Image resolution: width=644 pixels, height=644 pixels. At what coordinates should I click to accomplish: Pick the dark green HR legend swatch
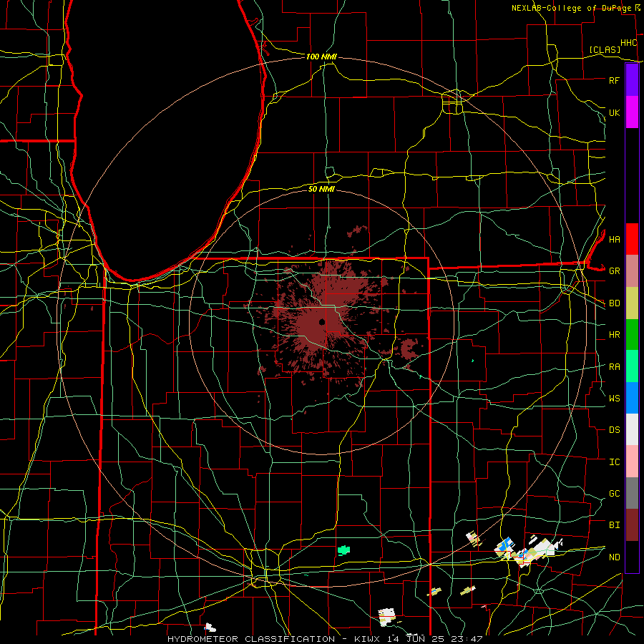[632, 335]
